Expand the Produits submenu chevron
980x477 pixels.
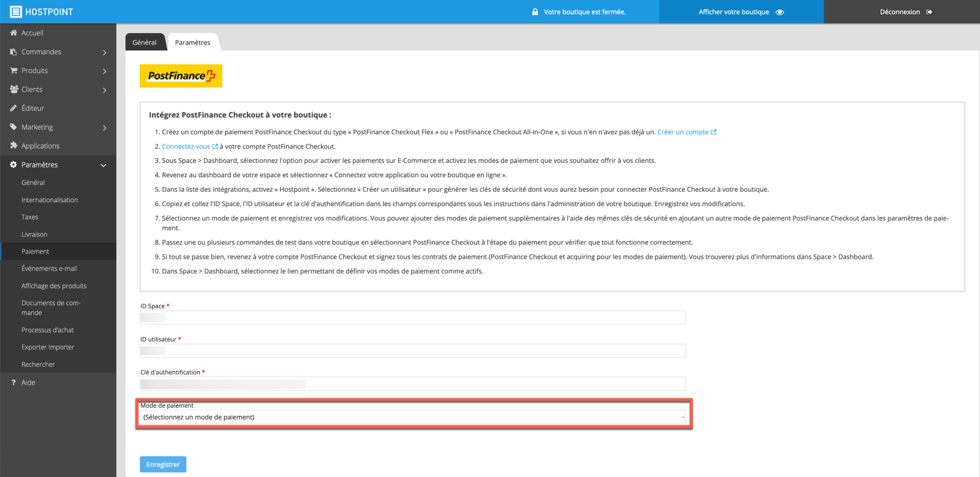click(105, 72)
